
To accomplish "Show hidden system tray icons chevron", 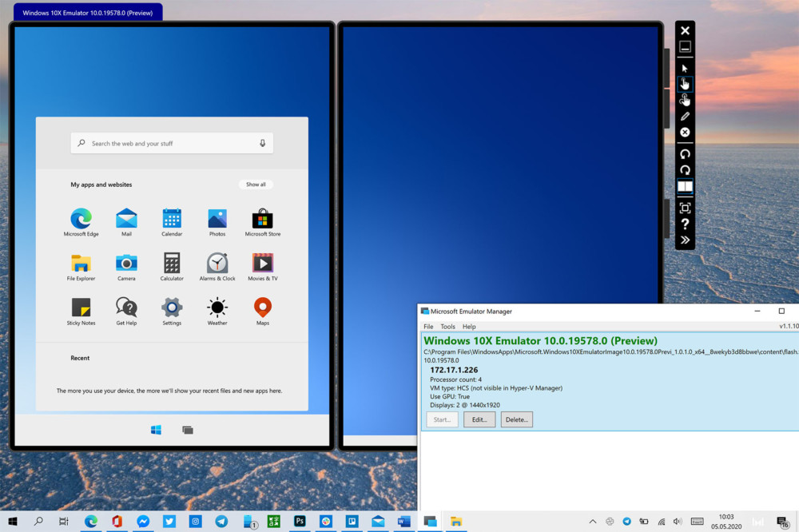I will click(x=593, y=522).
